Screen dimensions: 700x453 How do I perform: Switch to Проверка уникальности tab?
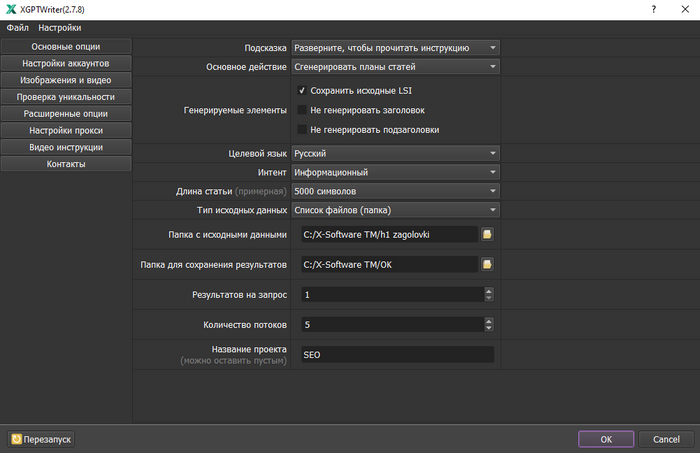click(66, 97)
